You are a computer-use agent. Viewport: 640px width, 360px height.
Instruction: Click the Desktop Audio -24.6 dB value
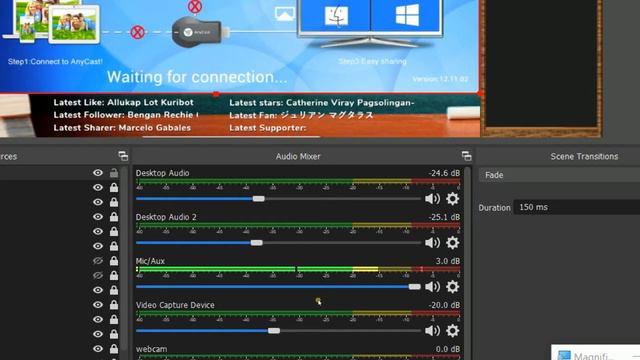444,173
